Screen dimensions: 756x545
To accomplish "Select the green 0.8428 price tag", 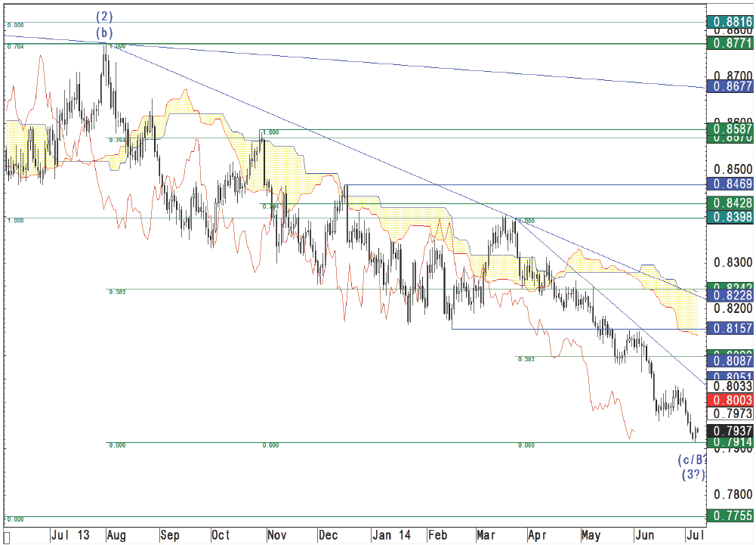I will 730,203.
